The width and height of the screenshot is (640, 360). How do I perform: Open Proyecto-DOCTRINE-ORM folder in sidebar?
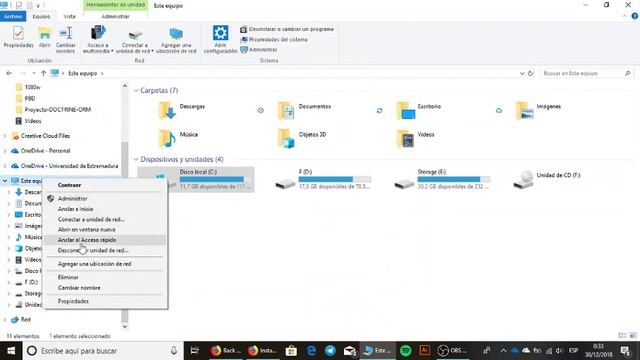[x=53, y=110]
